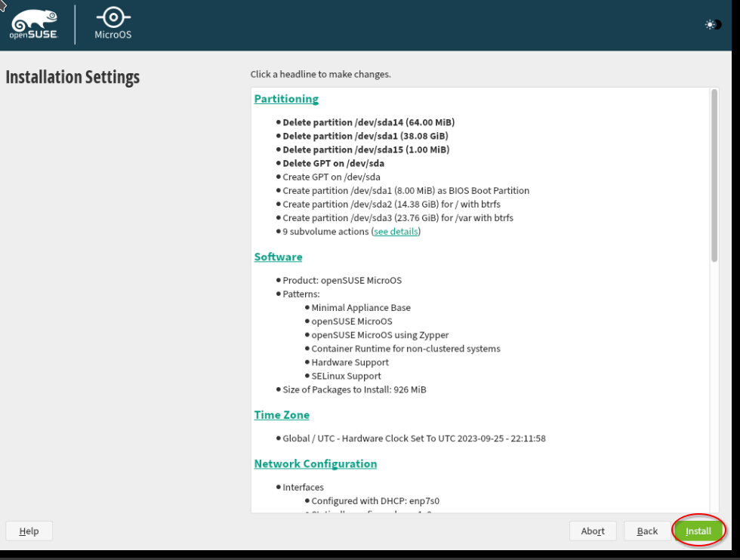Click 'Product: openSUSE MicroOS' line

point(342,280)
